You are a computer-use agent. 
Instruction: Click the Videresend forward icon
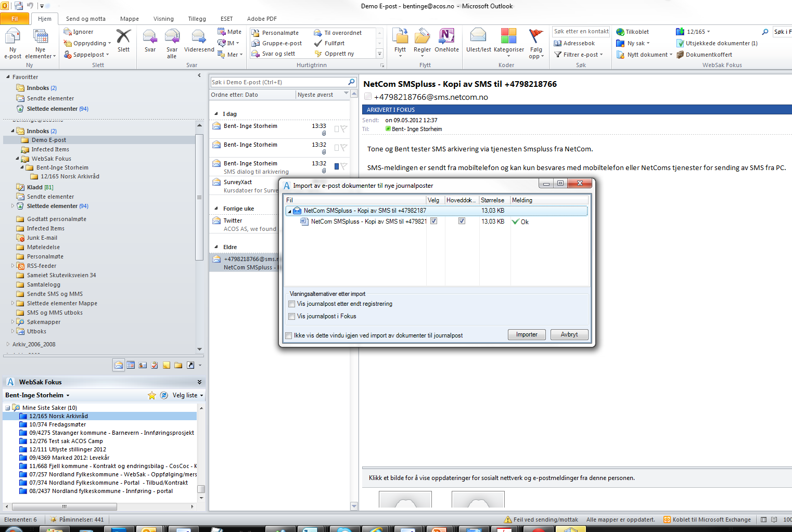[199, 41]
